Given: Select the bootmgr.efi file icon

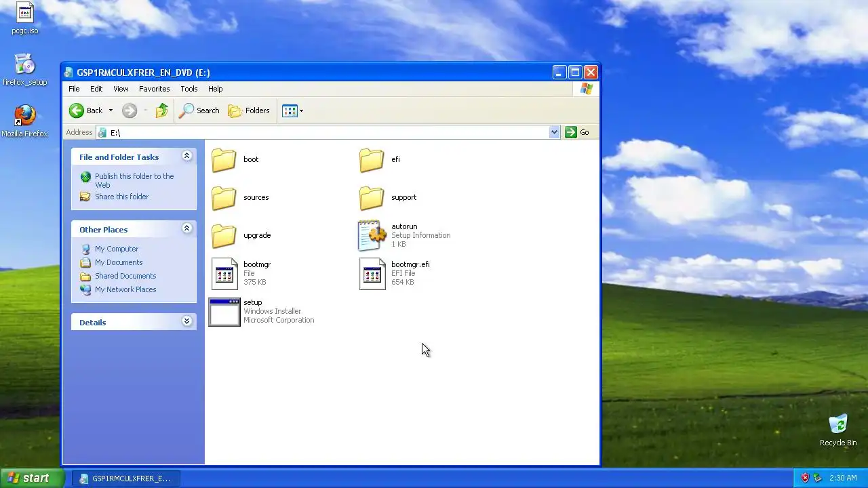Looking at the screenshot, I should click(372, 273).
